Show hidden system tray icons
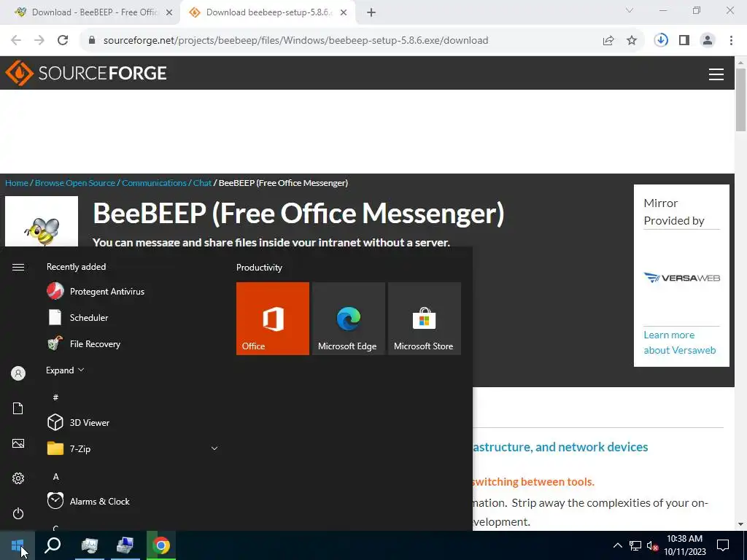This screenshot has width=747, height=560. [617, 545]
